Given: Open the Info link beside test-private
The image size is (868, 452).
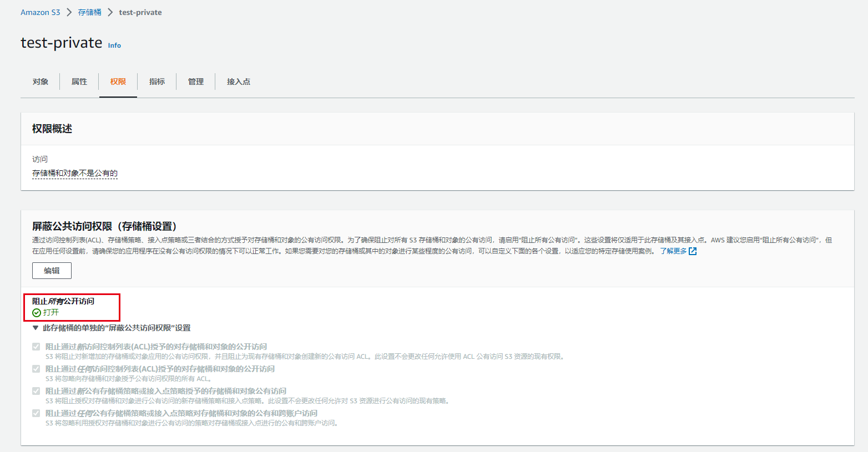Looking at the screenshot, I should click(x=114, y=45).
